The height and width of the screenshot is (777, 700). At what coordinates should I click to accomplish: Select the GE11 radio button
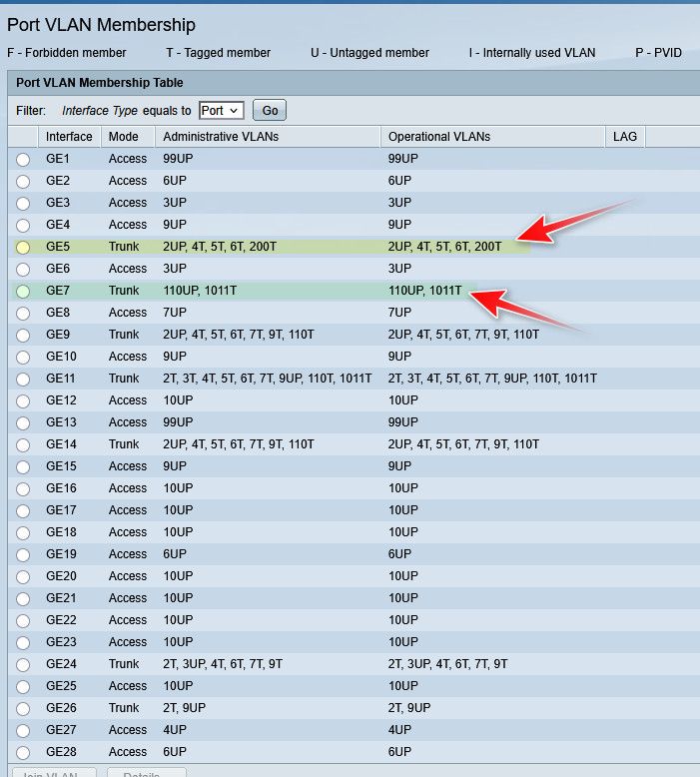(x=23, y=380)
